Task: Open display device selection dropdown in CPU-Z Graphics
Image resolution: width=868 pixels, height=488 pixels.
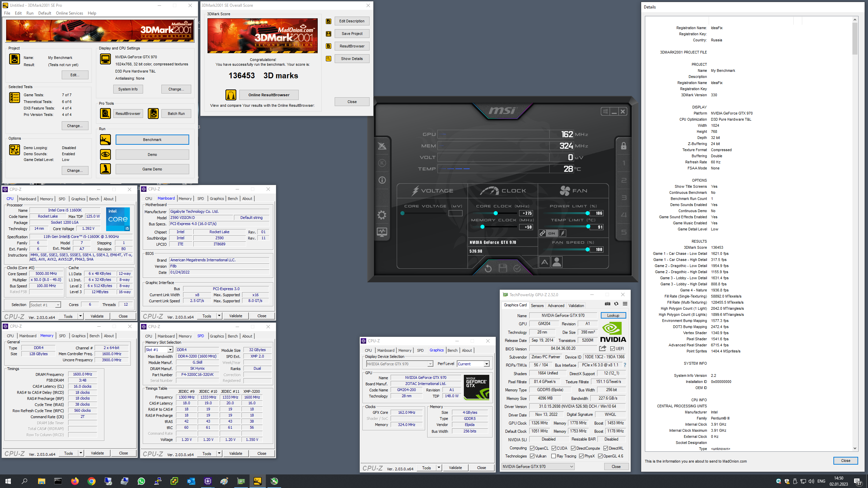Action: (399, 364)
